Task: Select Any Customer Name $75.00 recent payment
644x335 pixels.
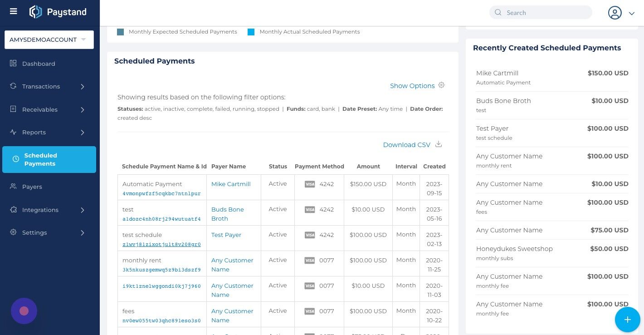Action: coord(552,230)
